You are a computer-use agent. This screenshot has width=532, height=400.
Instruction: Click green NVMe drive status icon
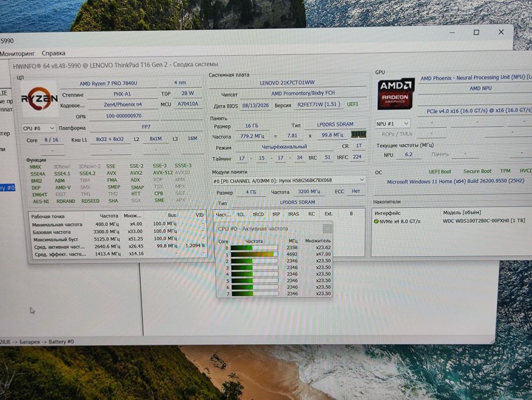[376, 221]
